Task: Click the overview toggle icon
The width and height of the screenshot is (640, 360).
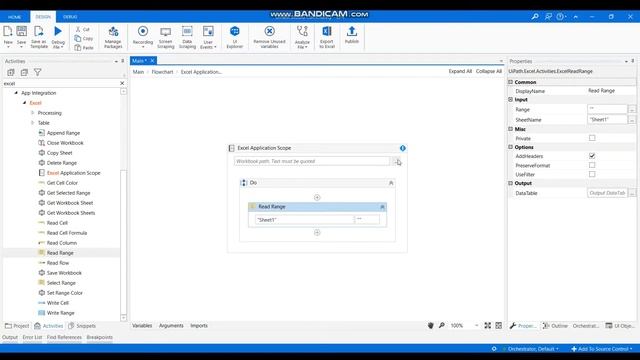Action: [x=498, y=325]
